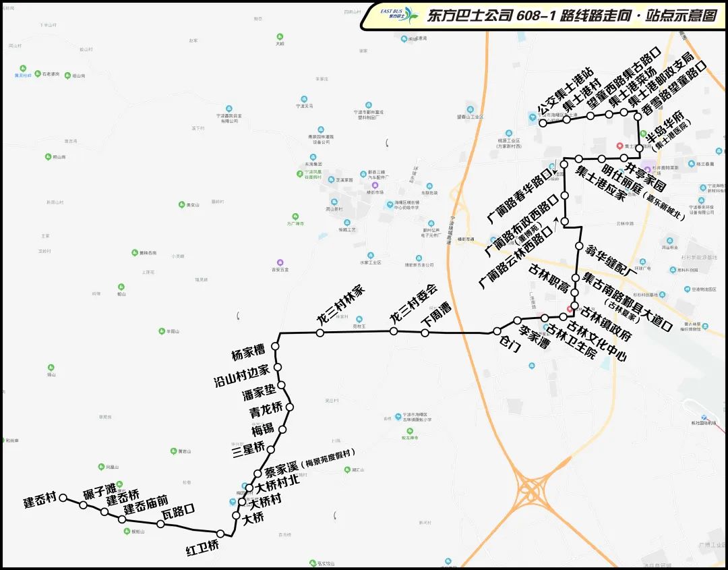This screenshot has height=570, width=728.
Task: Select the 下周漕 stop marker
Action: click(425, 333)
